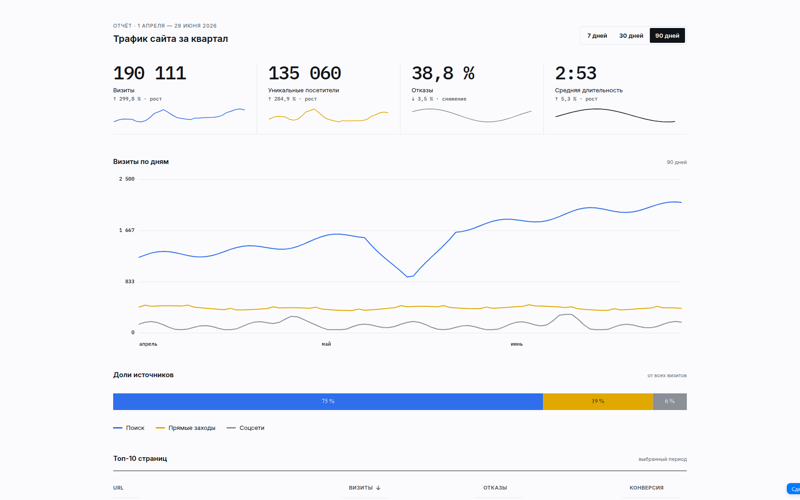Toggle the Поиск legend item
The width and height of the screenshot is (800, 500).
129,428
